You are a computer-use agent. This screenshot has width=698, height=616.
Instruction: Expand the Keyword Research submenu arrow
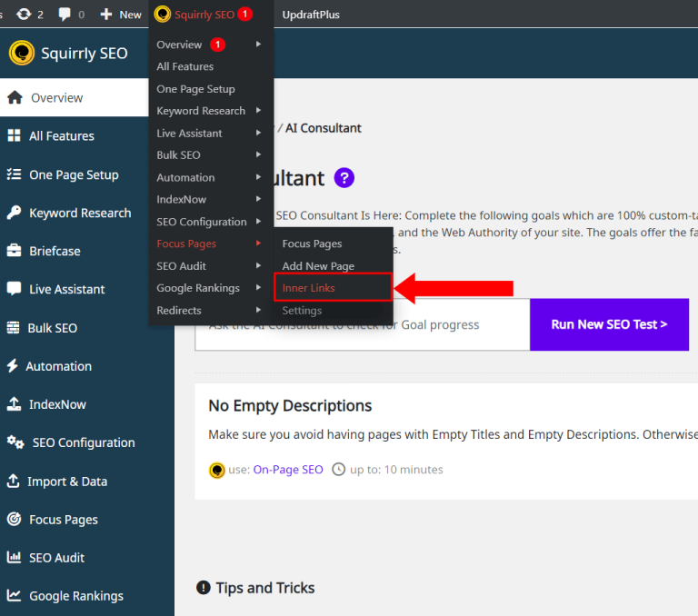point(258,111)
